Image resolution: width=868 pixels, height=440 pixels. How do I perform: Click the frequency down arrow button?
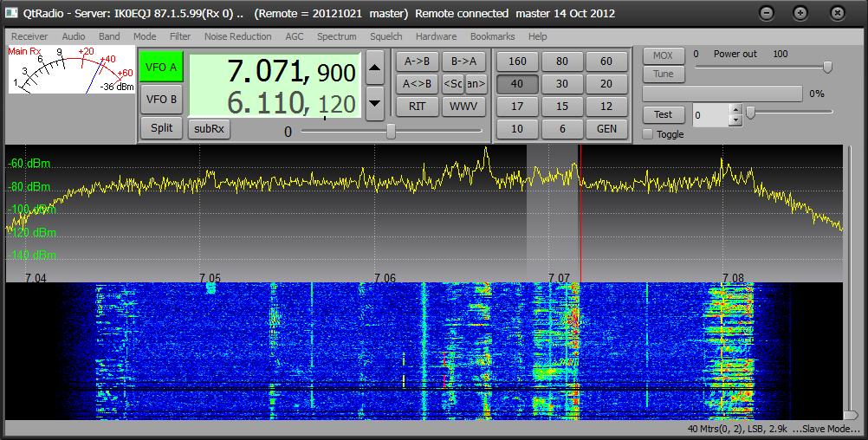pyautogui.click(x=375, y=103)
